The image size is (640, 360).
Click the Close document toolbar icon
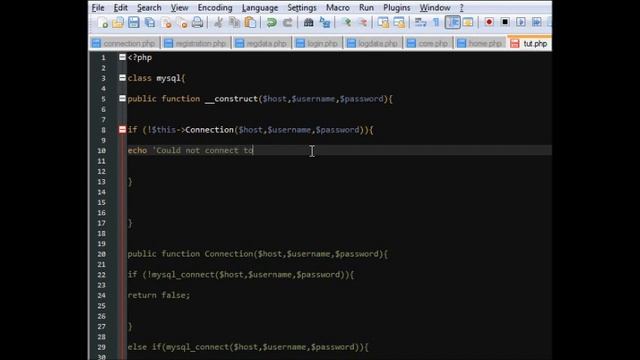pos(166,22)
